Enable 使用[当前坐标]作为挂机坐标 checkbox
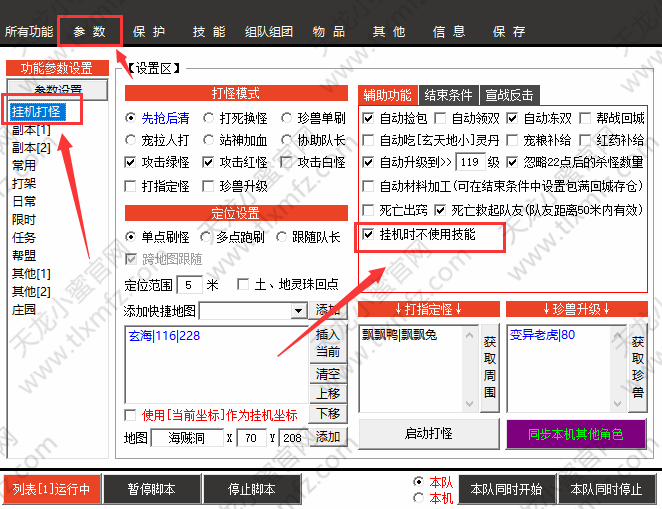The width and height of the screenshot is (662, 509). point(130,415)
